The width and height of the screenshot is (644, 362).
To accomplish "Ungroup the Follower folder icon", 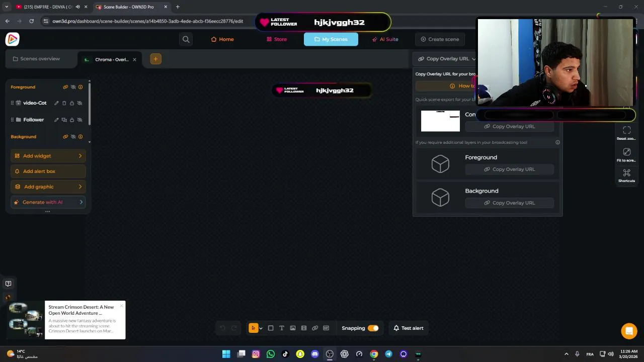I will tap(64, 120).
